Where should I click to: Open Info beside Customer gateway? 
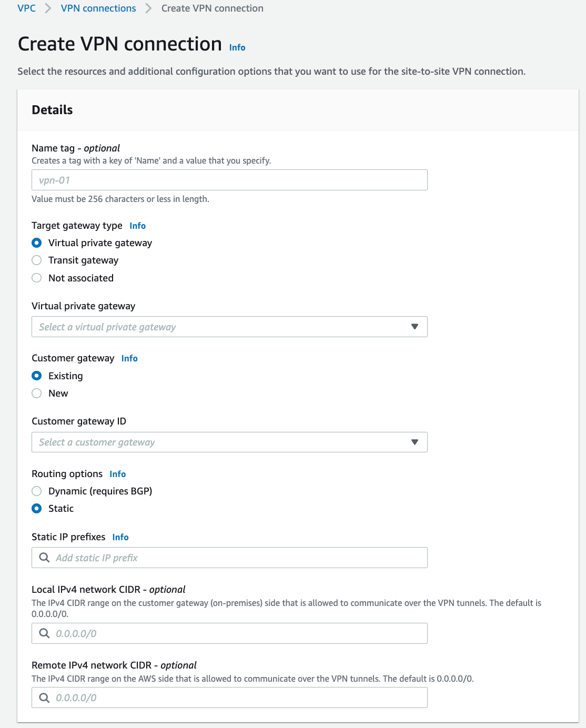pyautogui.click(x=129, y=358)
